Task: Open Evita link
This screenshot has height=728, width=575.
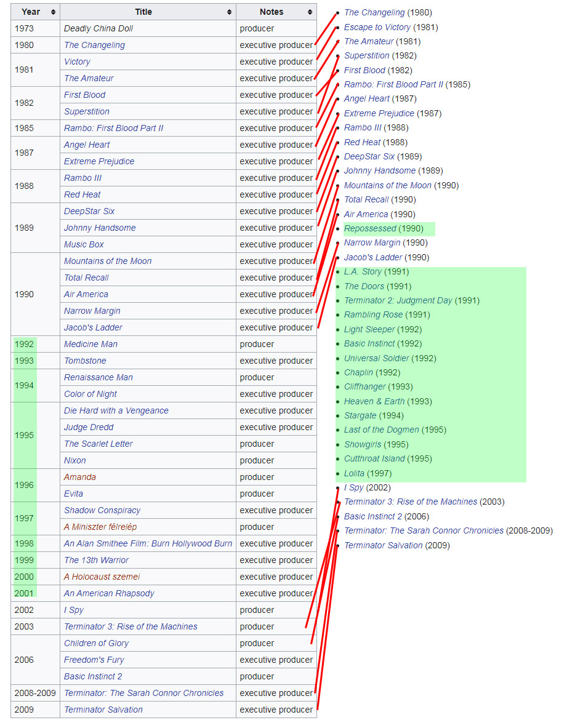Action: 73,494
